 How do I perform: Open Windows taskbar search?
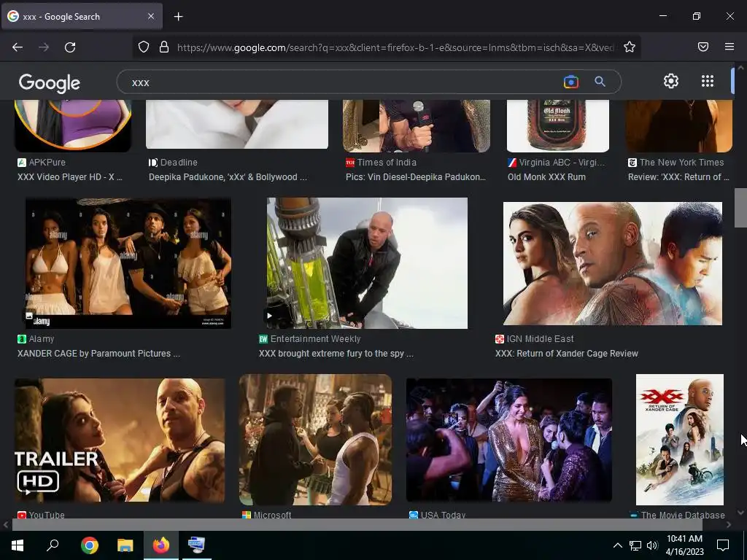click(x=53, y=545)
